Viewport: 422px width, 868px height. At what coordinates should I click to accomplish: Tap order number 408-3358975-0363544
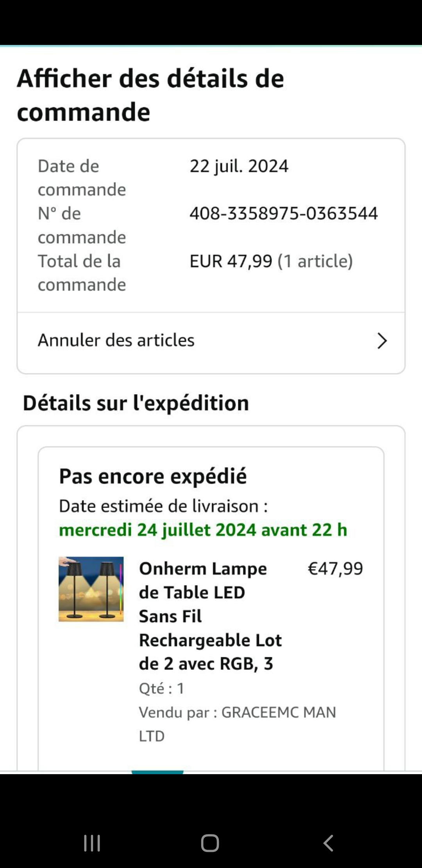click(x=284, y=213)
